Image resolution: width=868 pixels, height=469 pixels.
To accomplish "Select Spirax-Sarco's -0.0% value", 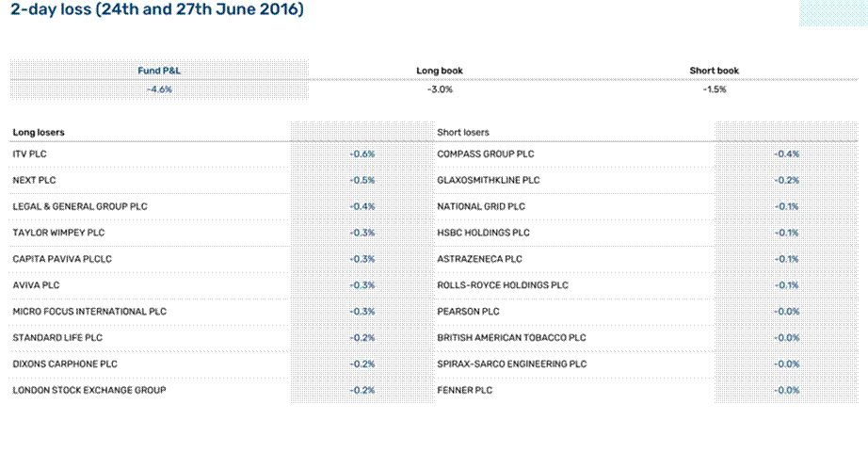I will click(x=787, y=364).
